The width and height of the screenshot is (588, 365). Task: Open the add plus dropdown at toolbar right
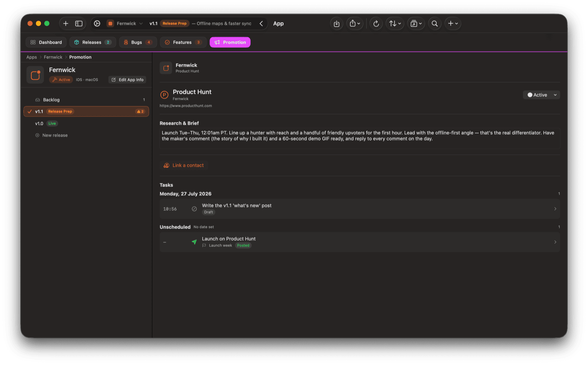point(453,24)
